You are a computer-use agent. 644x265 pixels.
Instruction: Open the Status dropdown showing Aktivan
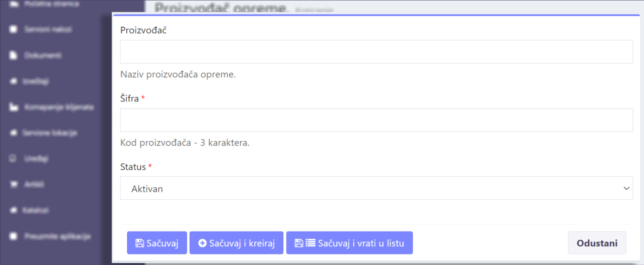point(376,189)
